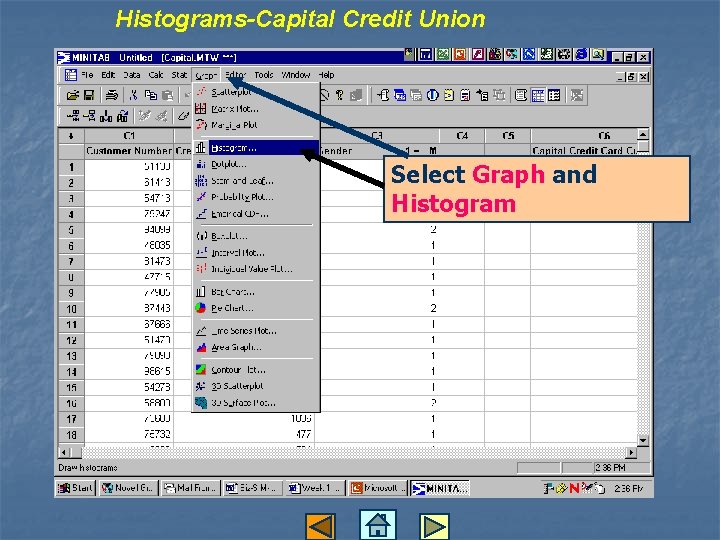Image resolution: width=720 pixels, height=540 pixels.
Task: Open the Help menu
Action: [326, 75]
